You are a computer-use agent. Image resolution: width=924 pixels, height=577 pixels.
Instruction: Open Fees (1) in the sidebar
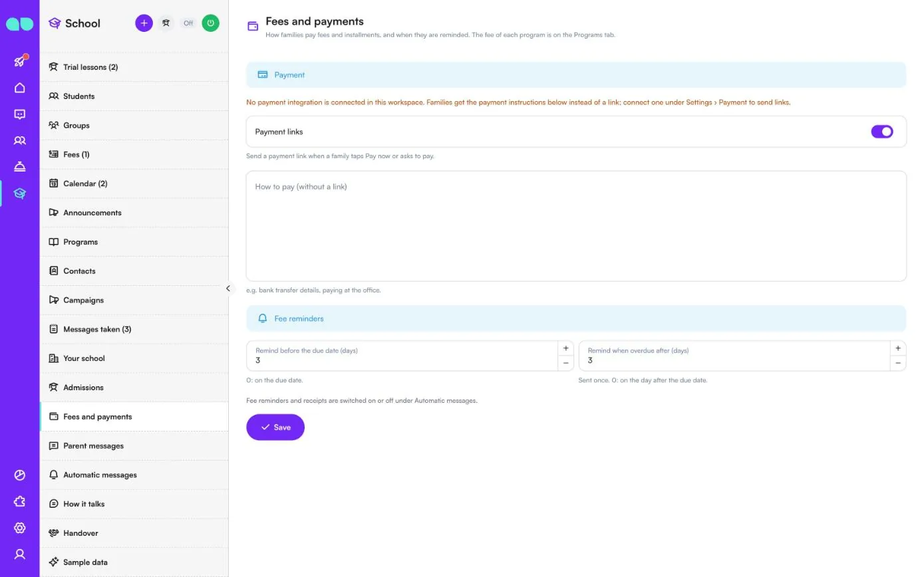tap(134, 154)
